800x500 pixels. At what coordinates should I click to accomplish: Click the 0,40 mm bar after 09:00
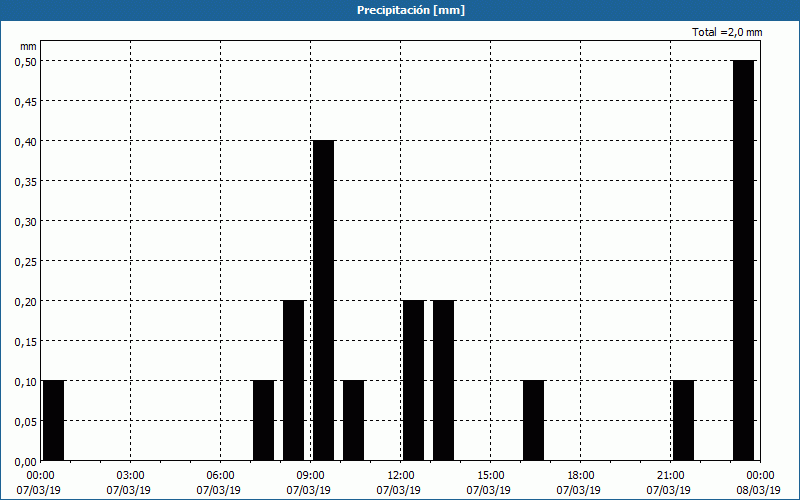(323, 301)
